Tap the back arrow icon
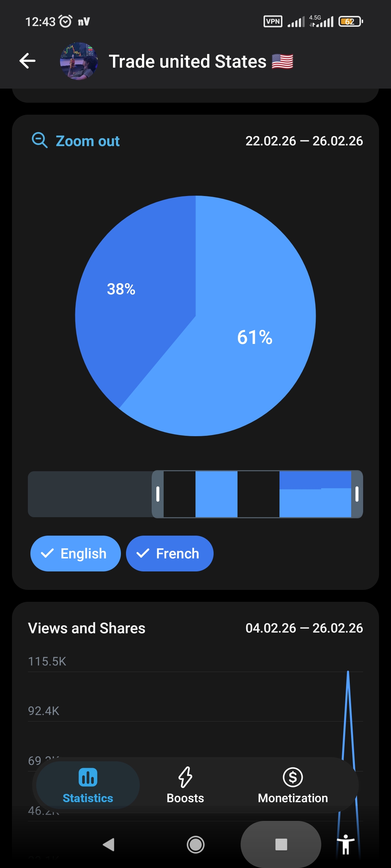Viewport: 391px width, 868px height. 28,61
